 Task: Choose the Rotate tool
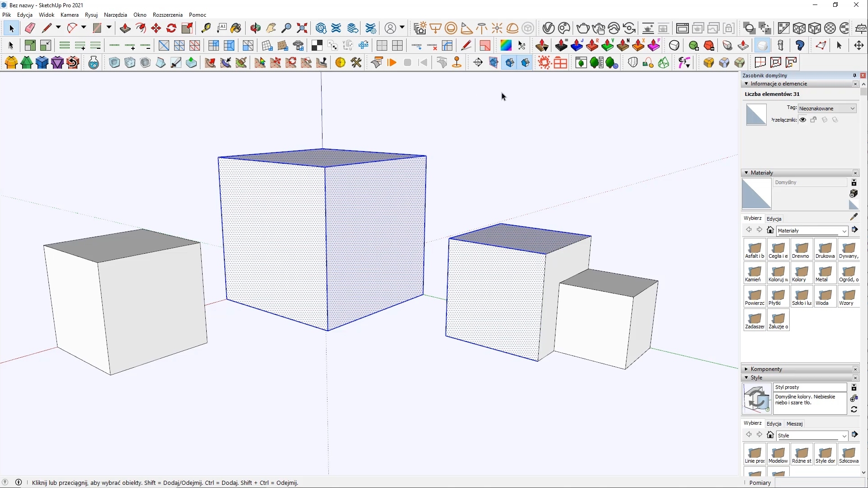pos(171,28)
